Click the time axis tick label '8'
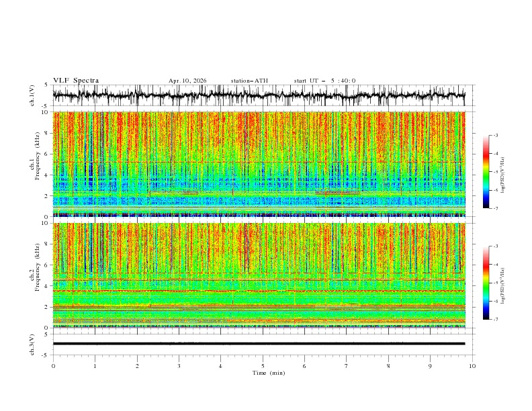 [x=388, y=366]
